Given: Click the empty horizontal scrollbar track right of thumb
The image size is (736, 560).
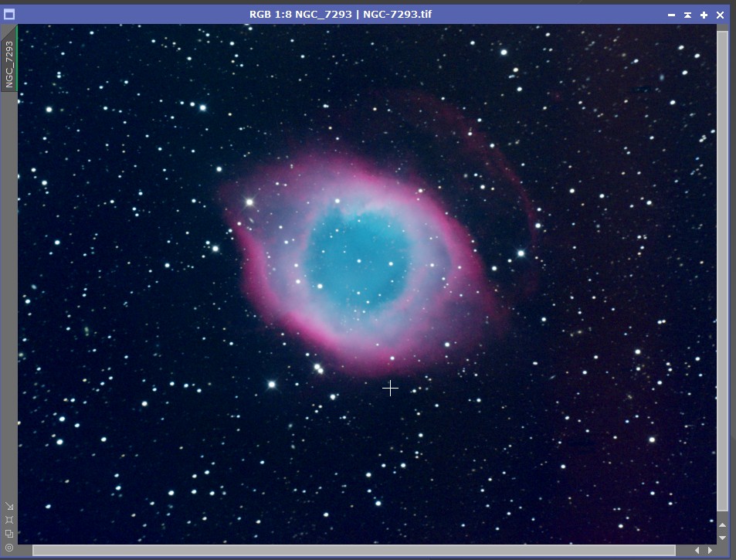Looking at the screenshot, I should (683, 551).
